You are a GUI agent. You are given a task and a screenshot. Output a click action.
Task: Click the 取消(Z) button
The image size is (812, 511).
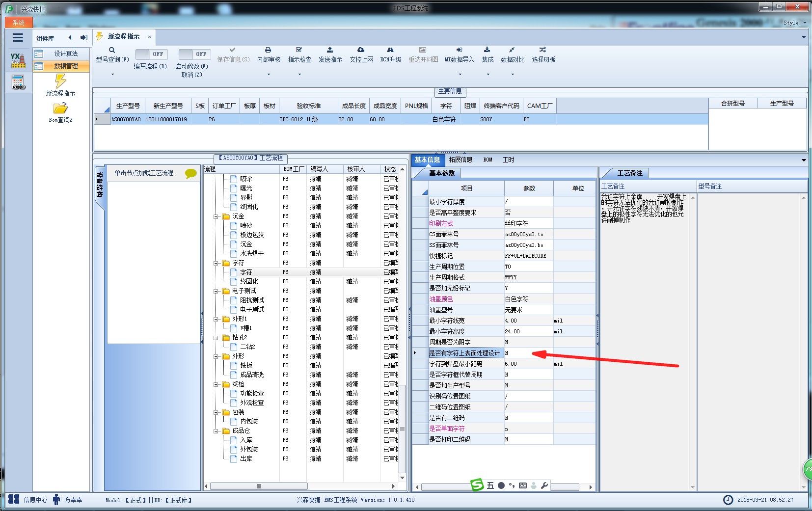pyautogui.click(x=191, y=75)
